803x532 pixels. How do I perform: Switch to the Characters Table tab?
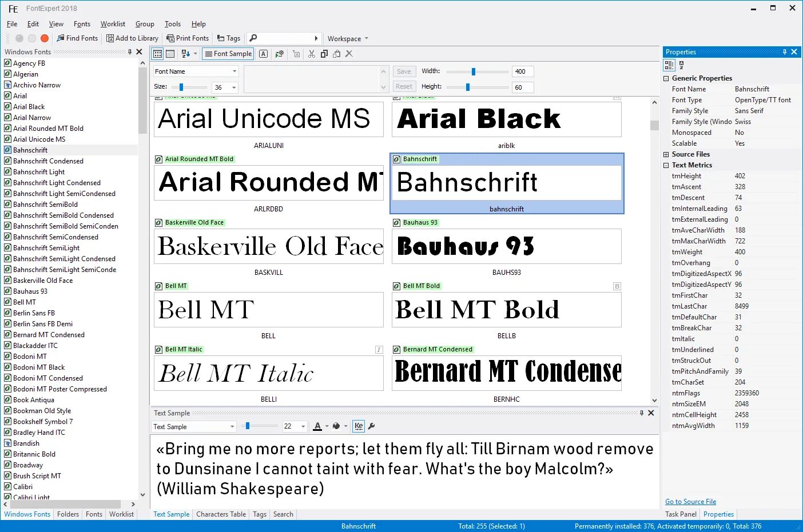[221, 514]
